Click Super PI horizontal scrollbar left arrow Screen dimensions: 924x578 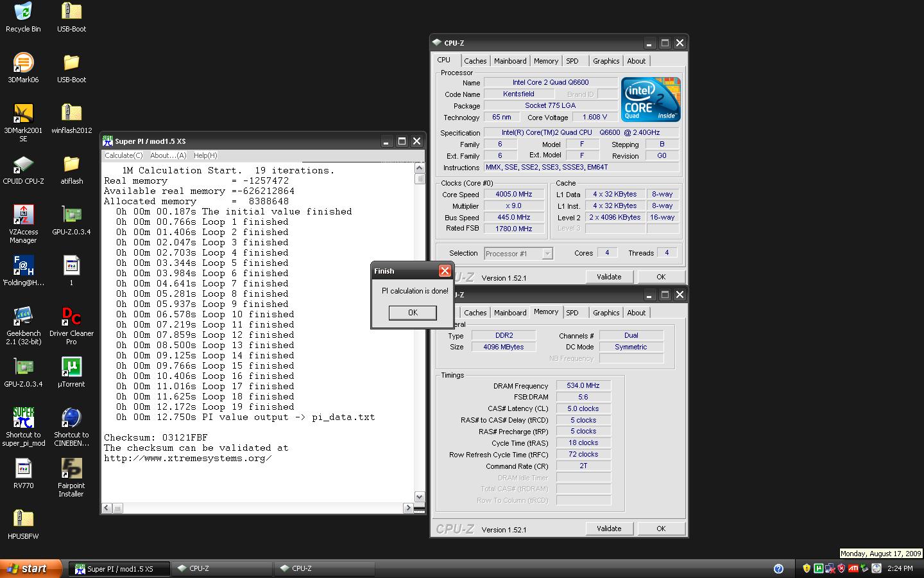coord(108,508)
